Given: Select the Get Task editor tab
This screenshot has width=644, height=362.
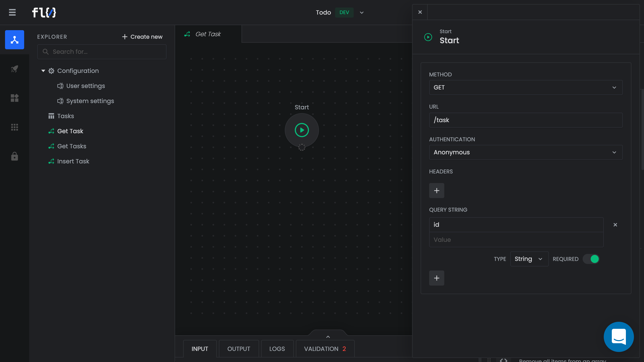Looking at the screenshot, I should point(208,34).
